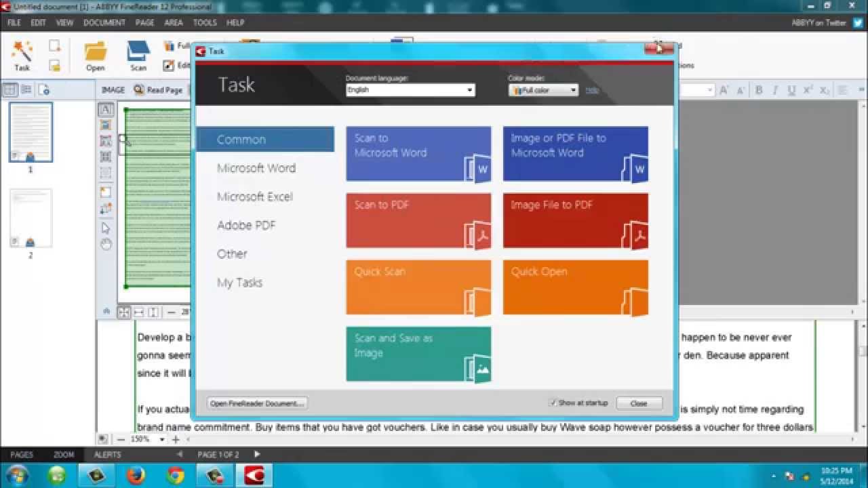Select Adobe PDF task category
868x488 pixels.
[246, 225]
